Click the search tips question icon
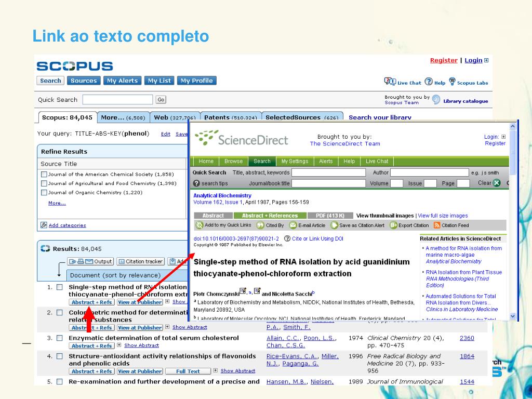Image resolution: width=532 pixels, height=399 pixels. pyautogui.click(x=196, y=183)
